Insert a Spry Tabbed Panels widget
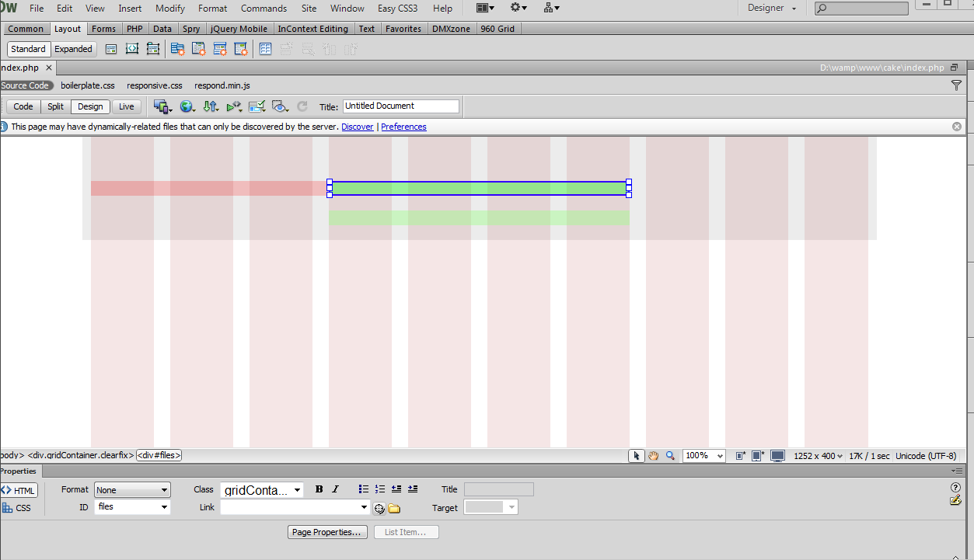Screen dimensions: 974x560 coord(199,49)
